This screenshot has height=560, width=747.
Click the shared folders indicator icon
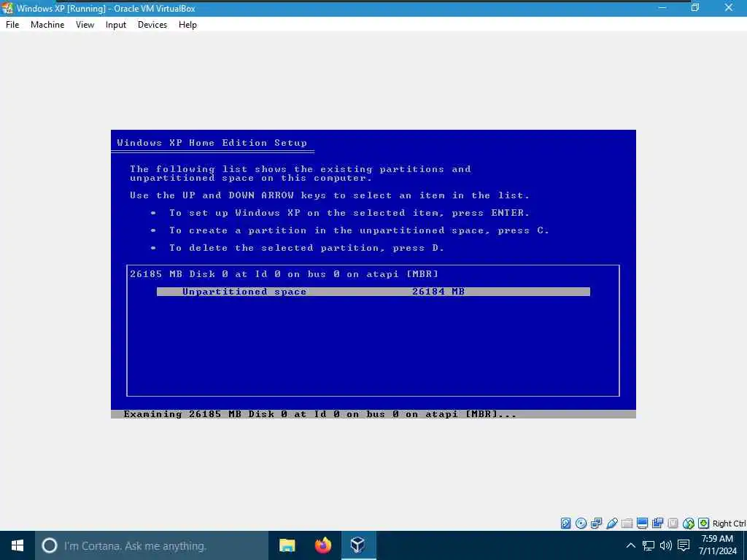pyautogui.click(x=627, y=524)
